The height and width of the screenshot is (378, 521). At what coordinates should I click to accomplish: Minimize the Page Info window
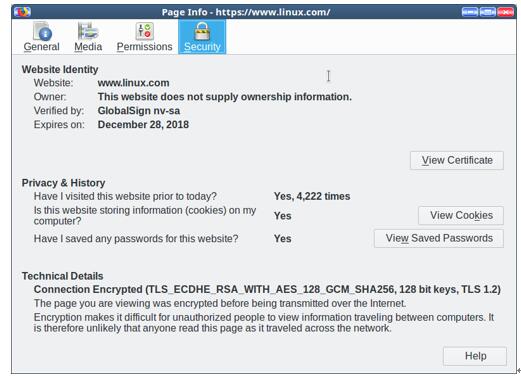(470, 12)
